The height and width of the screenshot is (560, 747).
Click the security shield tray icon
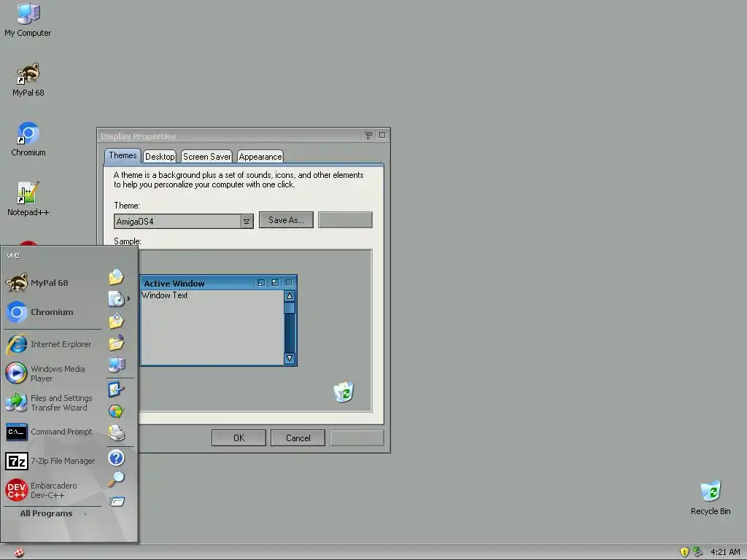[684, 552]
